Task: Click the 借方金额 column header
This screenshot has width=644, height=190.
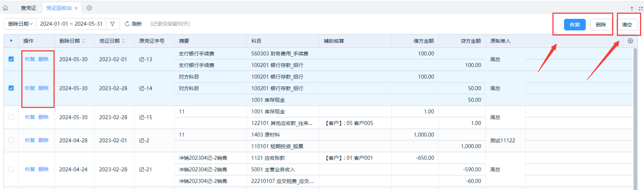Action: (415, 41)
